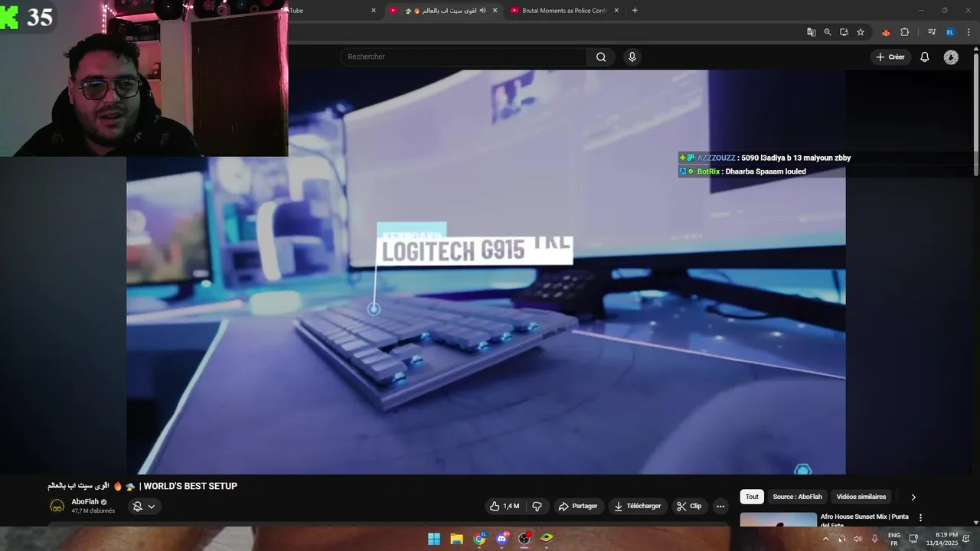
Task: Open more video actions ellipsis
Action: tap(720, 506)
